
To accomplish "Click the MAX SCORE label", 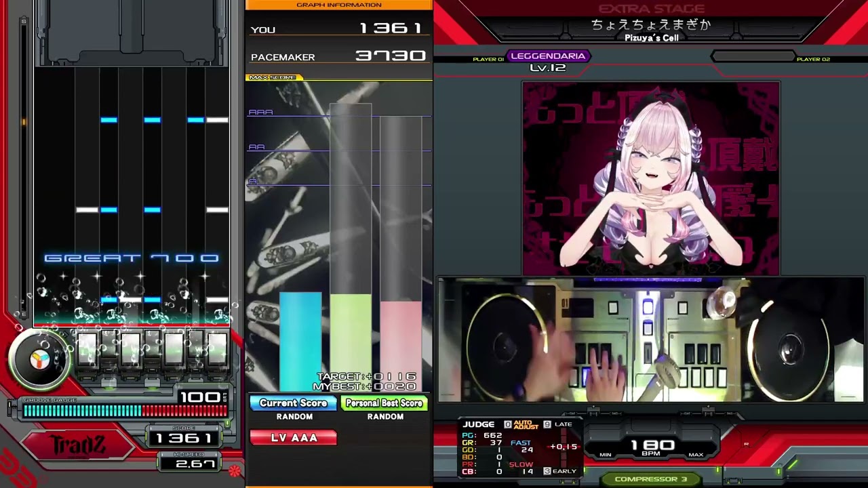I will 272,77.
